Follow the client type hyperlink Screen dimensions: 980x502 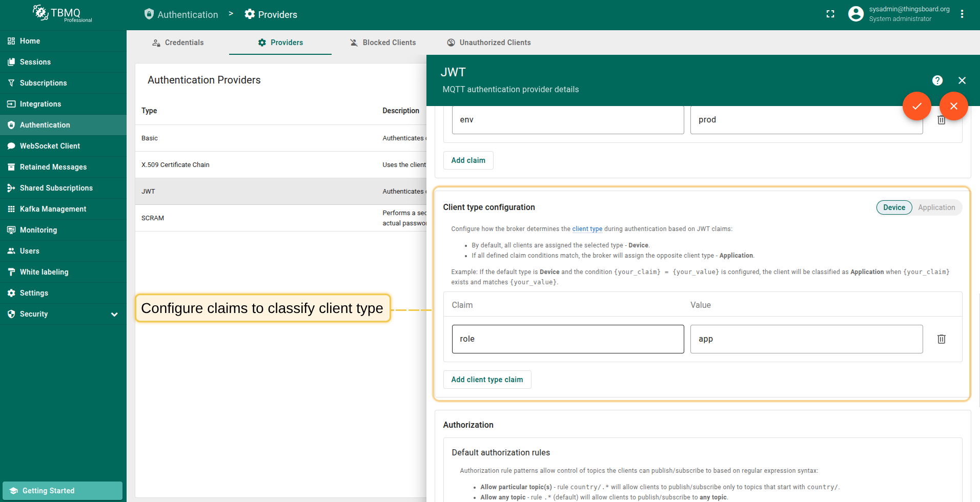coord(587,229)
